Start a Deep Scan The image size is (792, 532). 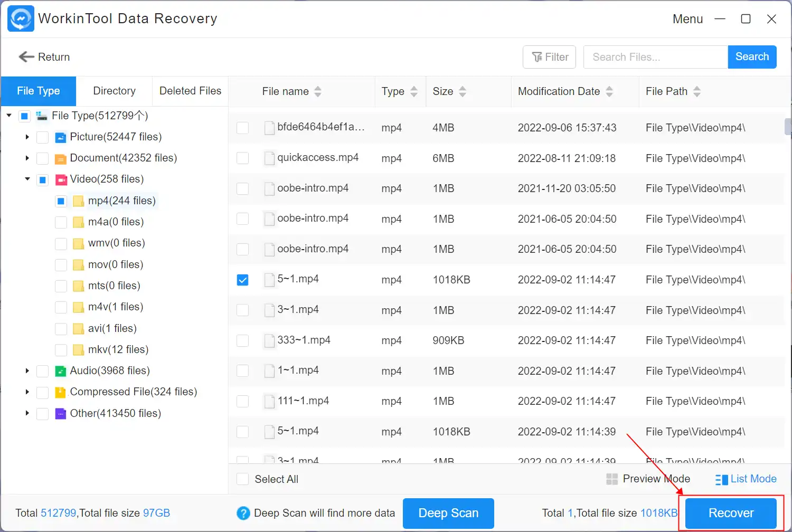coord(448,514)
